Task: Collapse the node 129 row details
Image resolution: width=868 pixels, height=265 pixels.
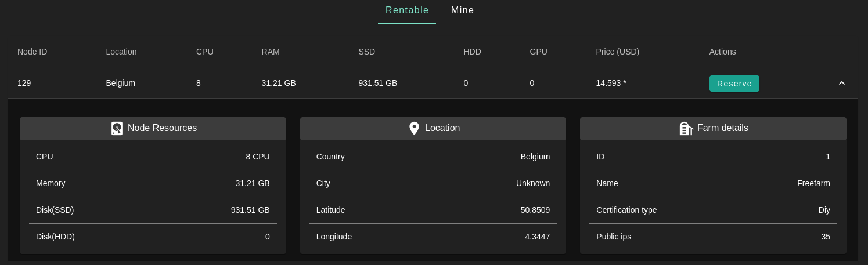Action: pyautogui.click(x=841, y=84)
